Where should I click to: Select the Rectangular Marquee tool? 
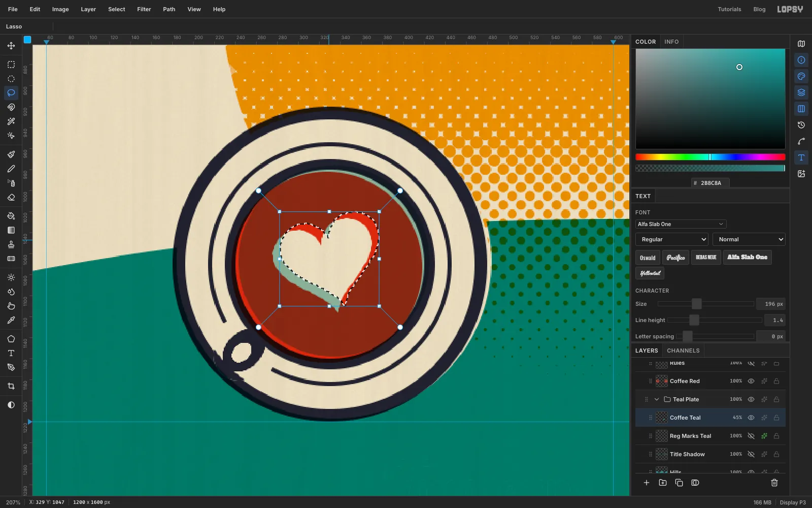[11, 65]
